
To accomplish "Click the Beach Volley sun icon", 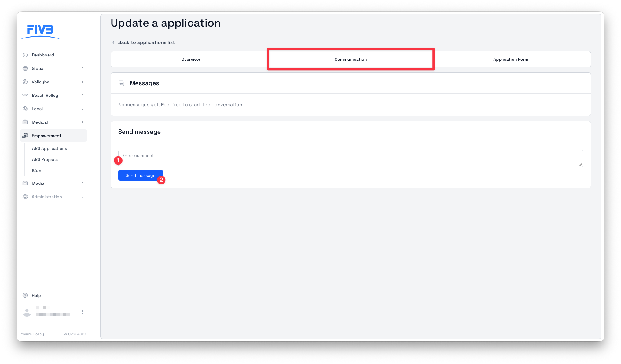I will 25,95.
